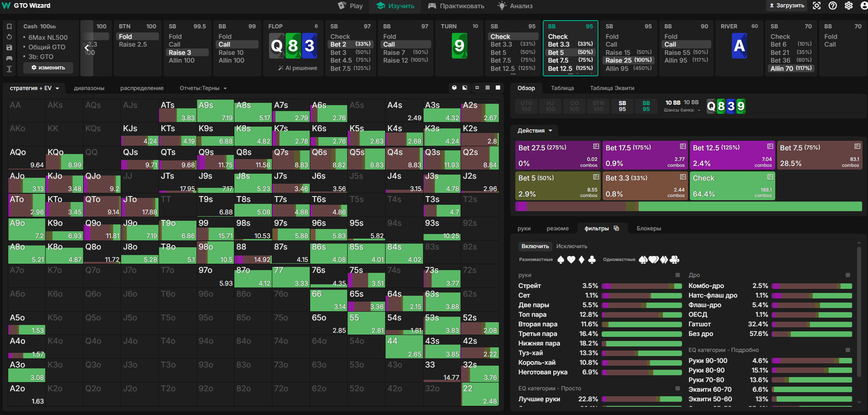
Task: Click the TURN 9 card in the action line
Action: pyautogui.click(x=459, y=46)
